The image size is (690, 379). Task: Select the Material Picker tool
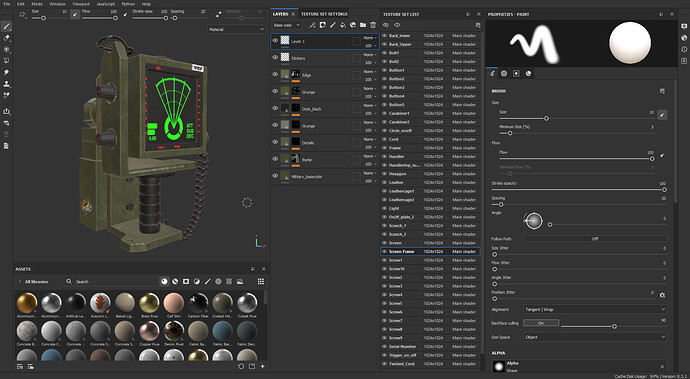[x=7, y=95]
